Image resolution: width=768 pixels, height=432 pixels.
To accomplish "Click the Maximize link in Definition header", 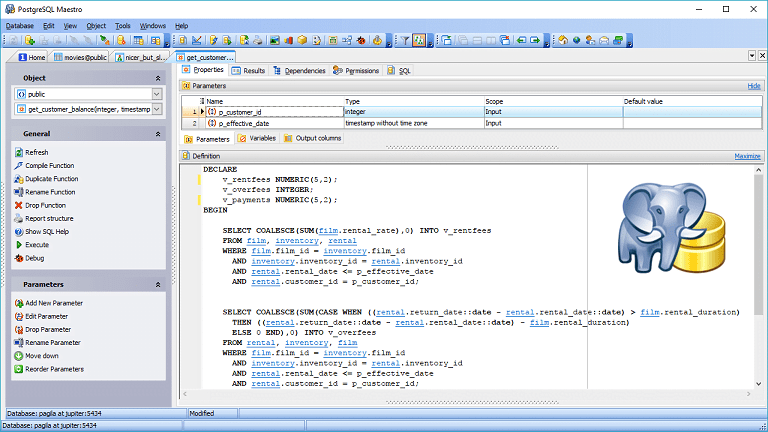I will click(747, 156).
